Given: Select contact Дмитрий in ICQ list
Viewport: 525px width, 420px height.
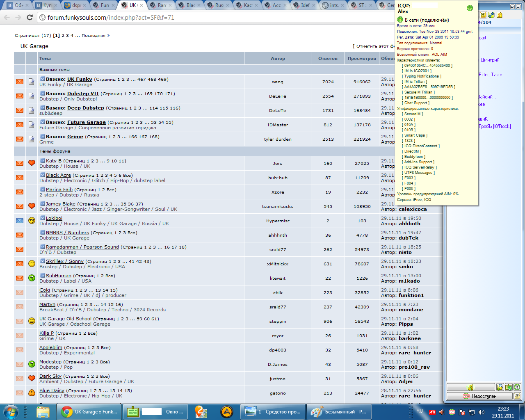Looking at the screenshot, I should click(490, 60).
